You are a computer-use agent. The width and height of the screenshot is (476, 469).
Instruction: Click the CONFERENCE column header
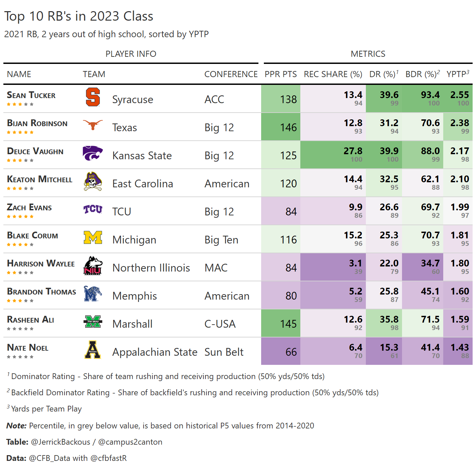point(231,74)
